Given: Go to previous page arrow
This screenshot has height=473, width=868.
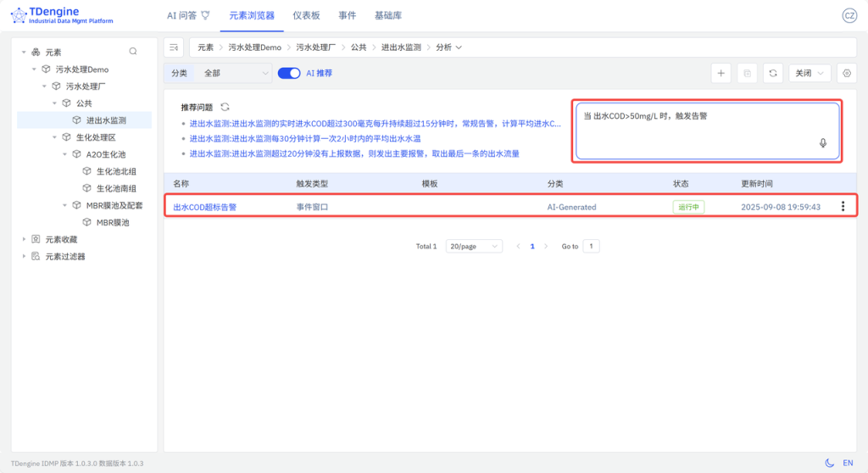Looking at the screenshot, I should tap(518, 247).
